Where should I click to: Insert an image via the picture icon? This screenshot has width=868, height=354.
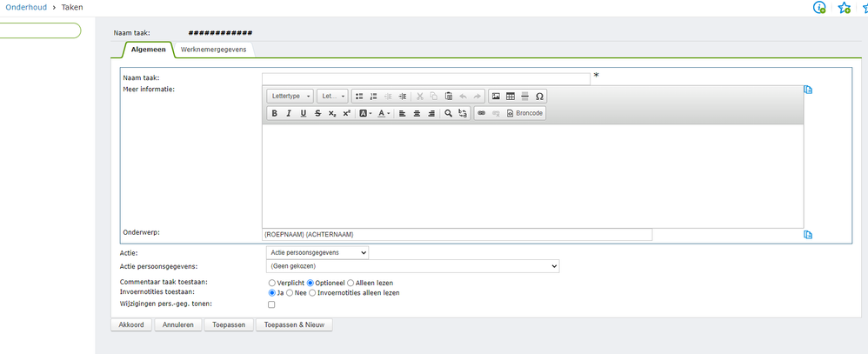click(x=496, y=96)
